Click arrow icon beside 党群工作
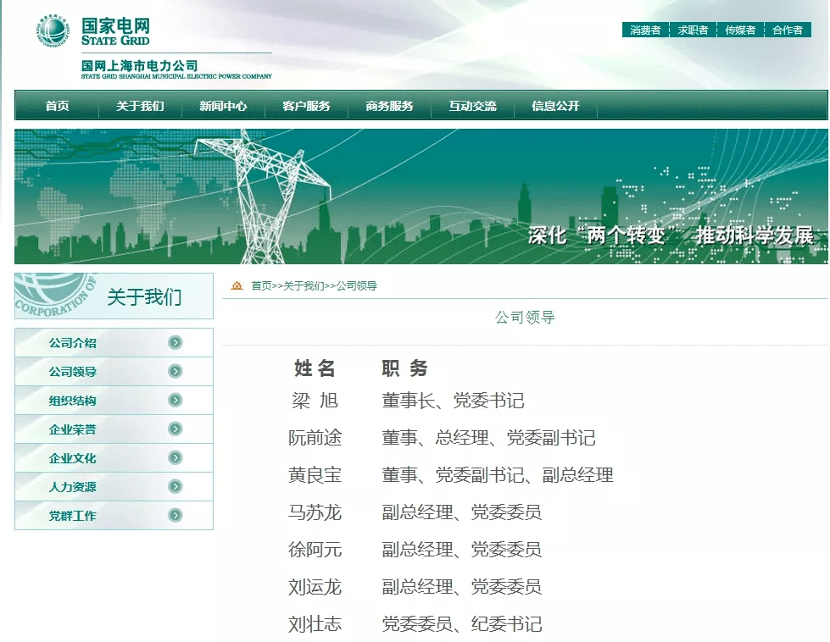The width and height of the screenshot is (830, 642). coord(175,516)
